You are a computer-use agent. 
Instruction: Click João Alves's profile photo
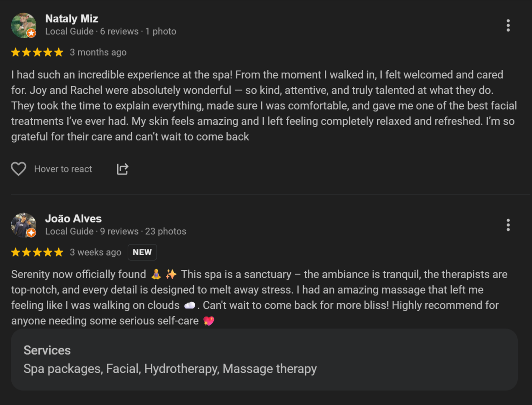coord(23,224)
